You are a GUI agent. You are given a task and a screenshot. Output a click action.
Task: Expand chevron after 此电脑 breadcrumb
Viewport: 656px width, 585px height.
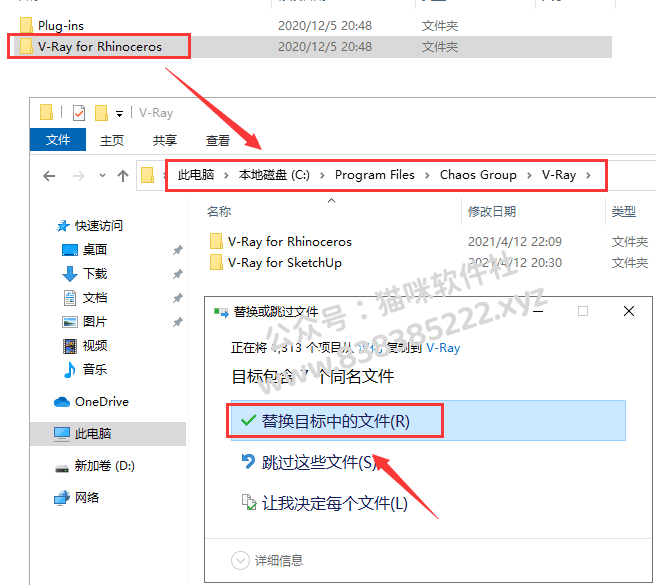(x=226, y=175)
